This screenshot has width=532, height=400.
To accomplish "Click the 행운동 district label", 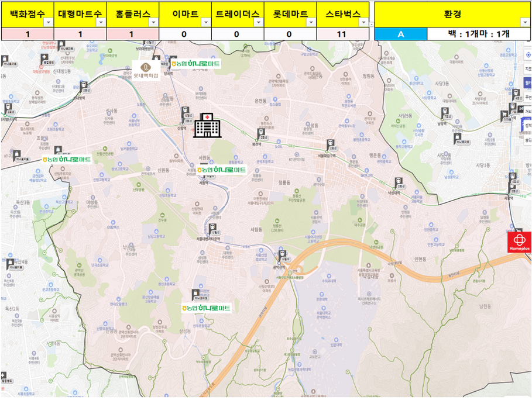I will [x=375, y=156].
